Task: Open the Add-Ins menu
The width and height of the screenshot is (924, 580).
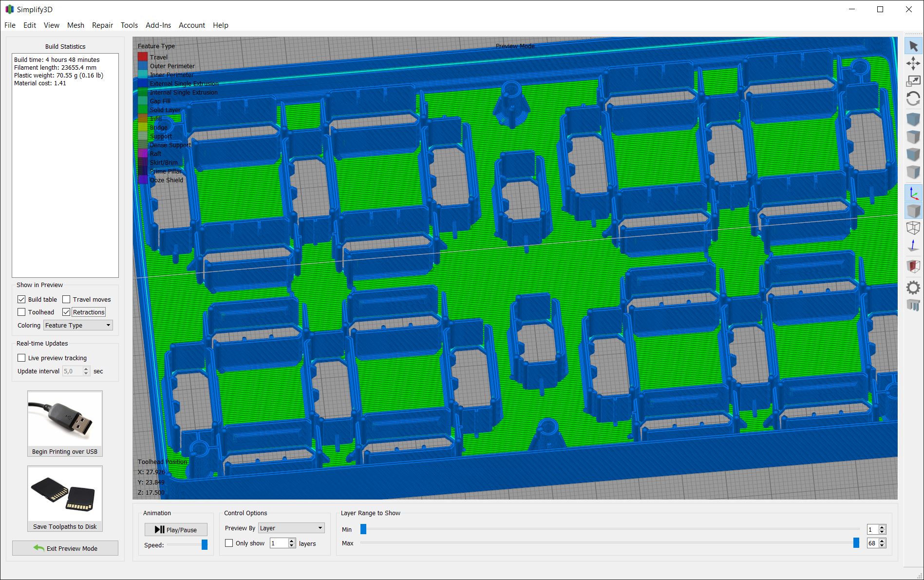Action: (x=158, y=25)
